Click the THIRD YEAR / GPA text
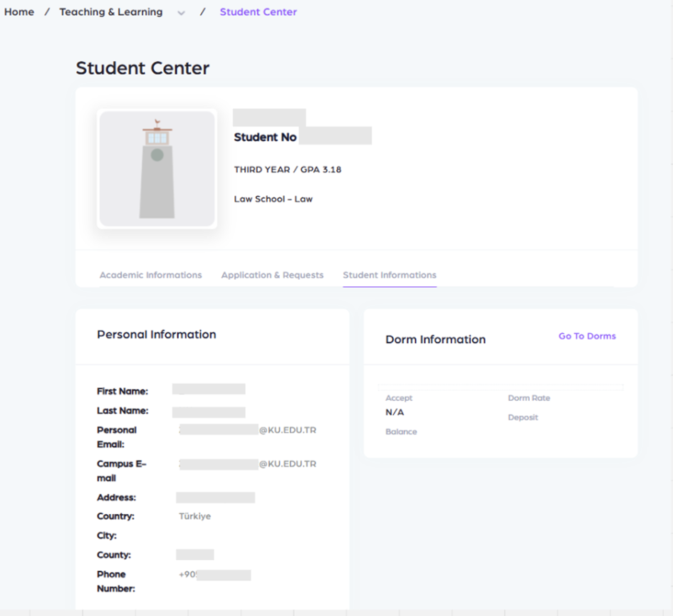 283,169
